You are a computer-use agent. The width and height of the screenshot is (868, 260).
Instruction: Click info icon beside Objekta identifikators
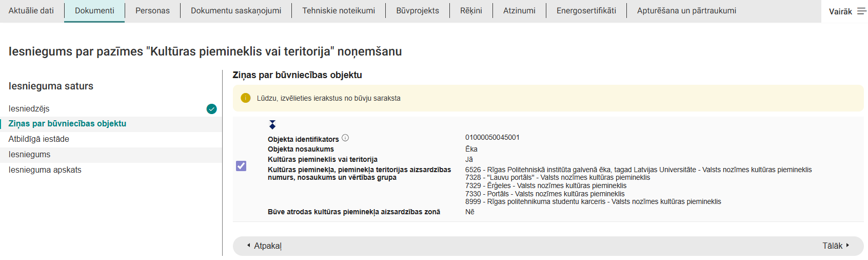click(345, 138)
